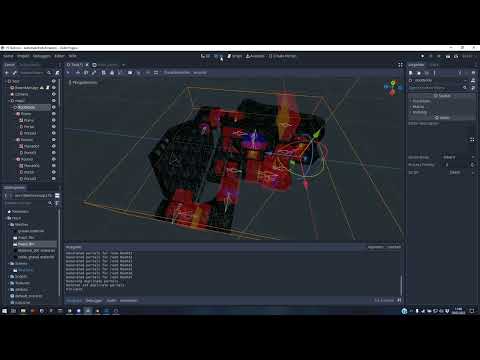Expand the Scripts folder in FileSystem
The height and width of the screenshot is (360, 480).
9,276
